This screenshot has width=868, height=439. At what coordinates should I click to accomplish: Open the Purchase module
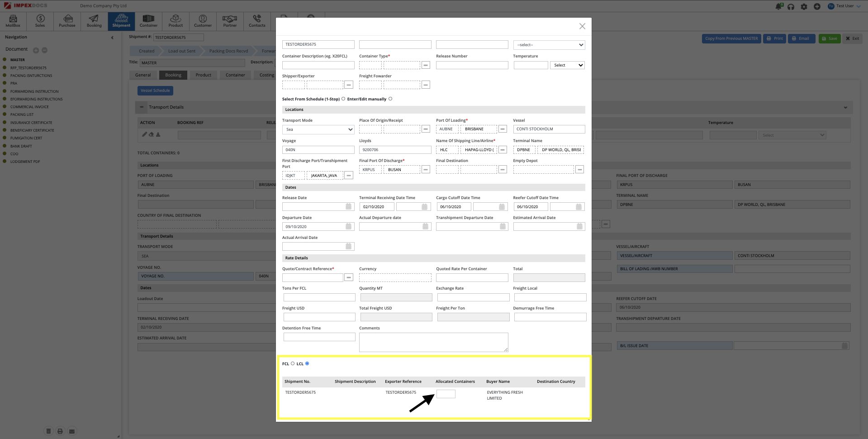(x=67, y=21)
